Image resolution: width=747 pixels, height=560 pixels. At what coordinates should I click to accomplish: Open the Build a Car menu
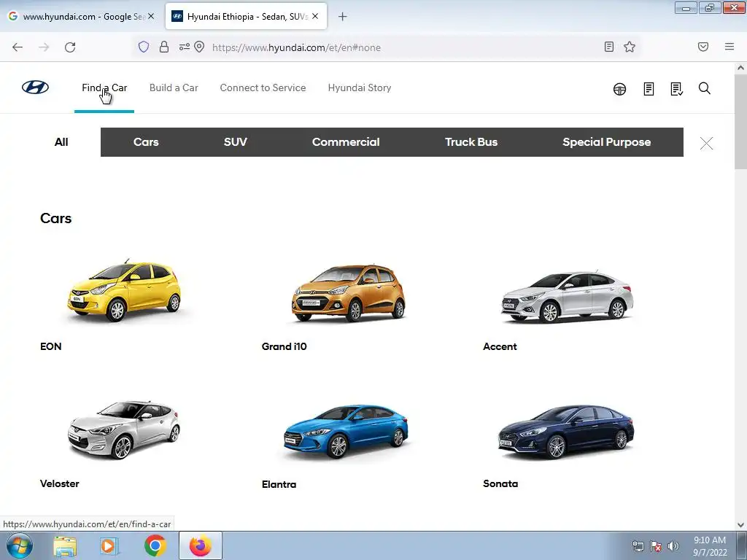(174, 87)
